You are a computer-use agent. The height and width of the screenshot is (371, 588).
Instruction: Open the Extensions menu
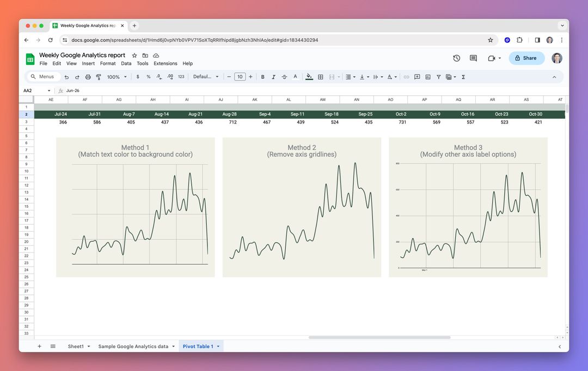point(165,63)
